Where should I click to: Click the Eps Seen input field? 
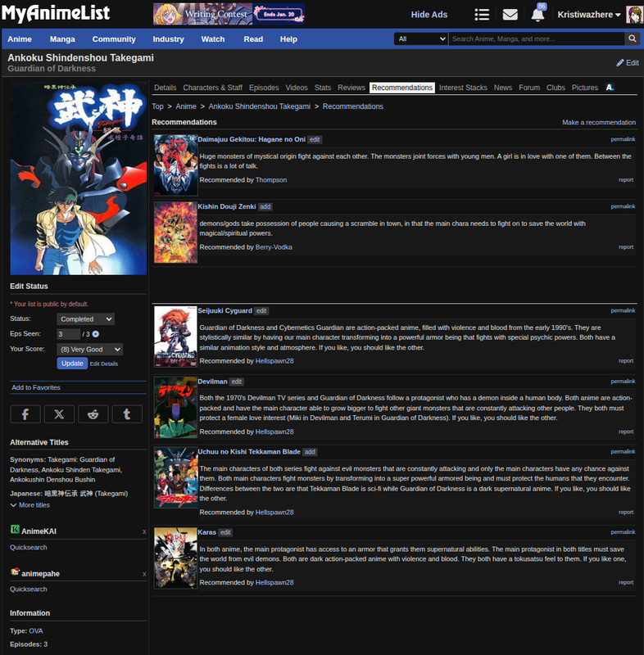pyautogui.click(x=69, y=334)
